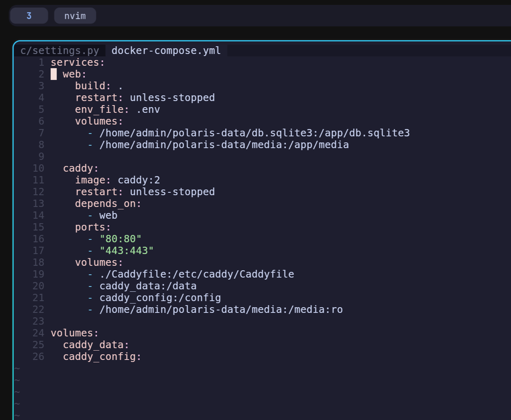Image resolution: width=511 pixels, height=420 pixels.
Task: Click '- web' dependency entry on line 14
Action: coord(102,215)
